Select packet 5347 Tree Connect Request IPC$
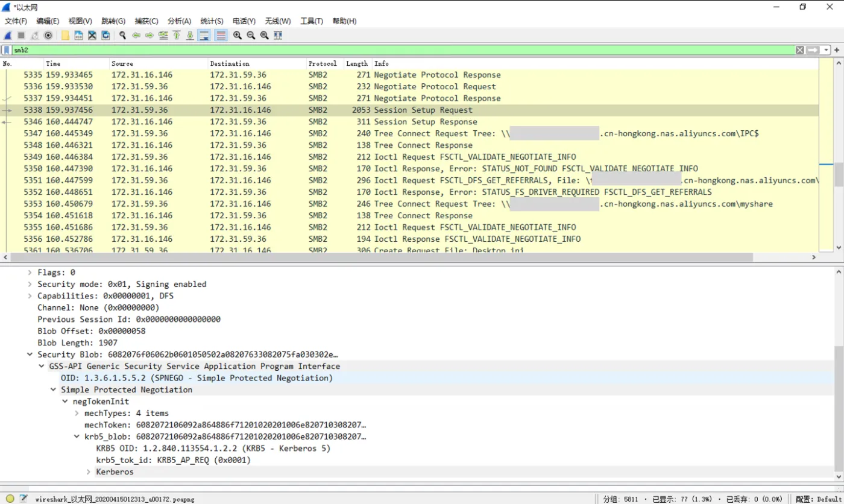The width and height of the screenshot is (844, 504). 409,133
